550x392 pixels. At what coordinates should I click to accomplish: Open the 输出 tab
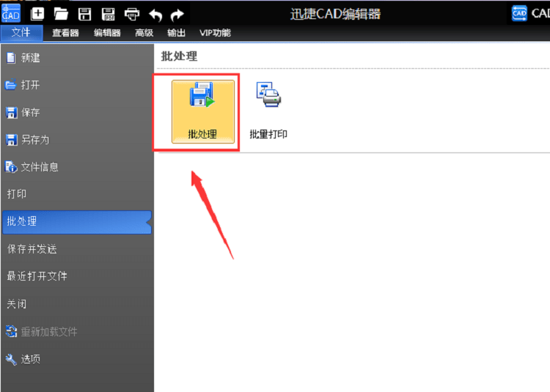pyautogui.click(x=176, y=33)
